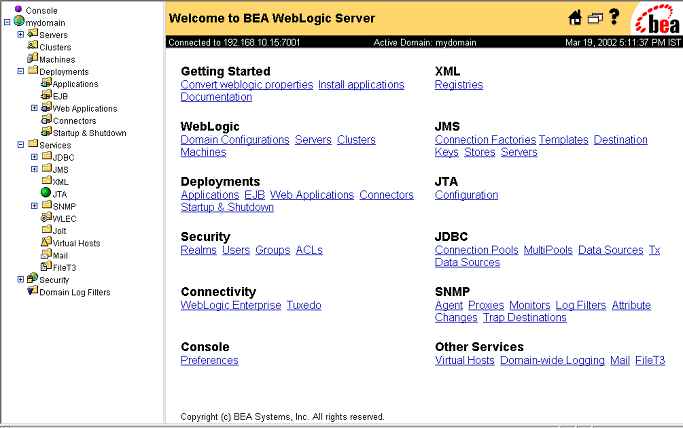Viewport: 683px width, 428px height.
Task: Open Users link under Security
Action: click(236, 250)
